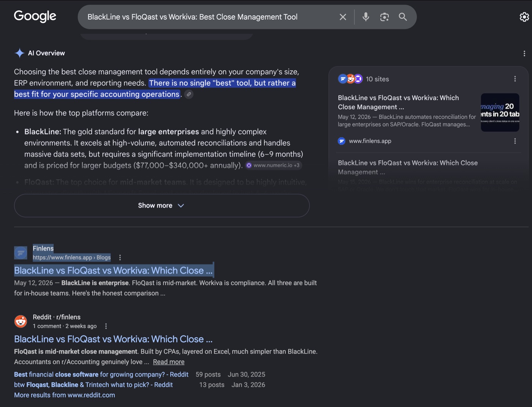Submit search with magnifier icon

pyautogui.click(x=403, y=17)
